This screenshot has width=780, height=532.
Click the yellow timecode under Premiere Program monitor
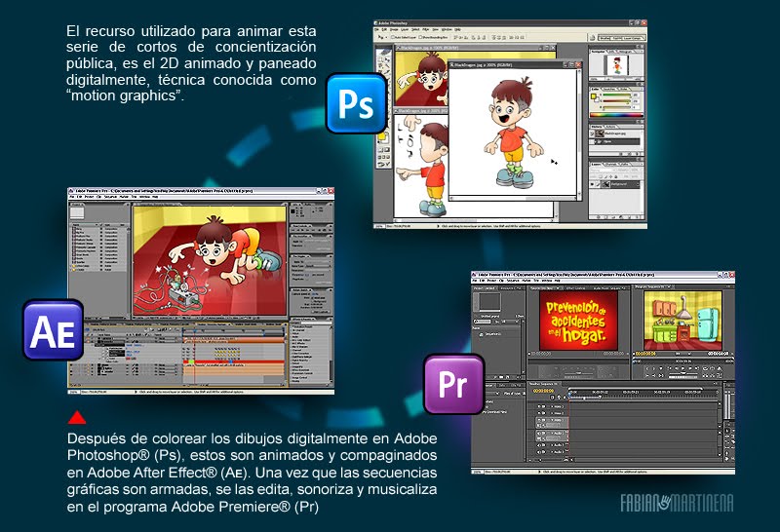pyautogui.click(x=645, y=354)
